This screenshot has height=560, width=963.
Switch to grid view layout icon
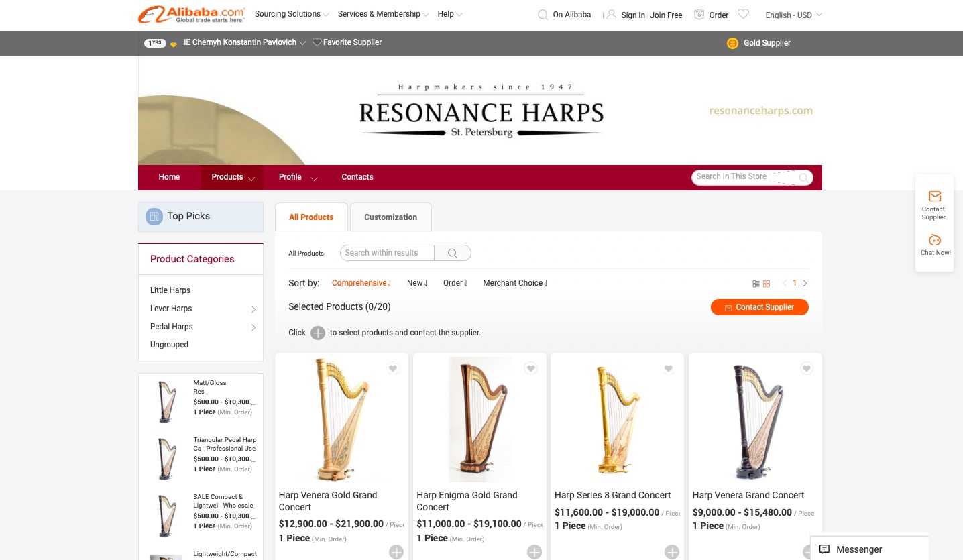tap(767, 284)
